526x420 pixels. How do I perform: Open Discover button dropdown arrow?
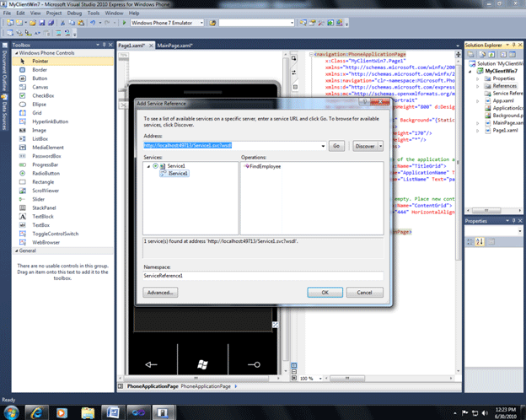click(381, 146)
